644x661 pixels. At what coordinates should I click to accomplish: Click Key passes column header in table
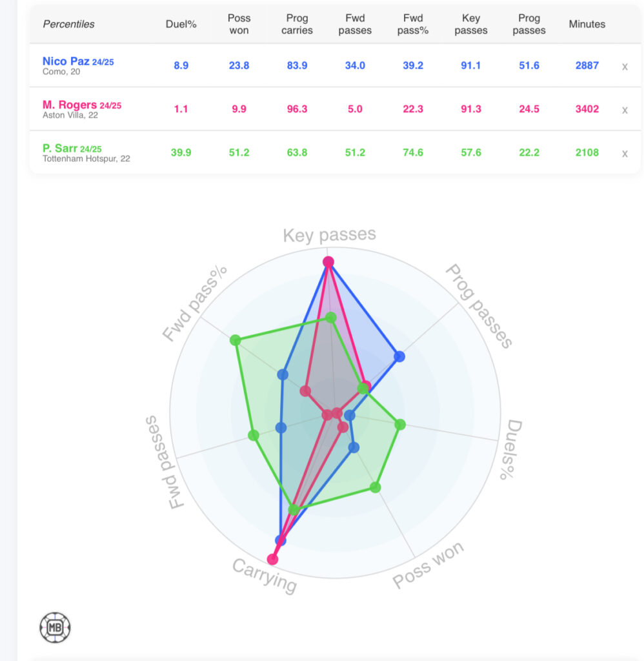pos(471,24)
